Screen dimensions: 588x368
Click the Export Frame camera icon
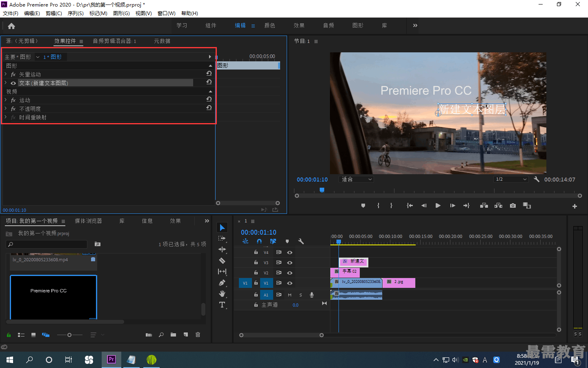[x=513, y=206]
